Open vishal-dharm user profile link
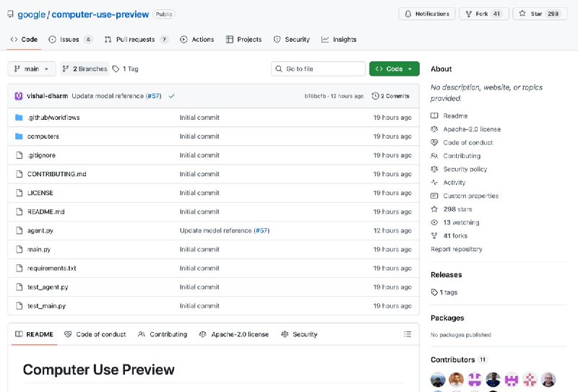 coord(47,96)
